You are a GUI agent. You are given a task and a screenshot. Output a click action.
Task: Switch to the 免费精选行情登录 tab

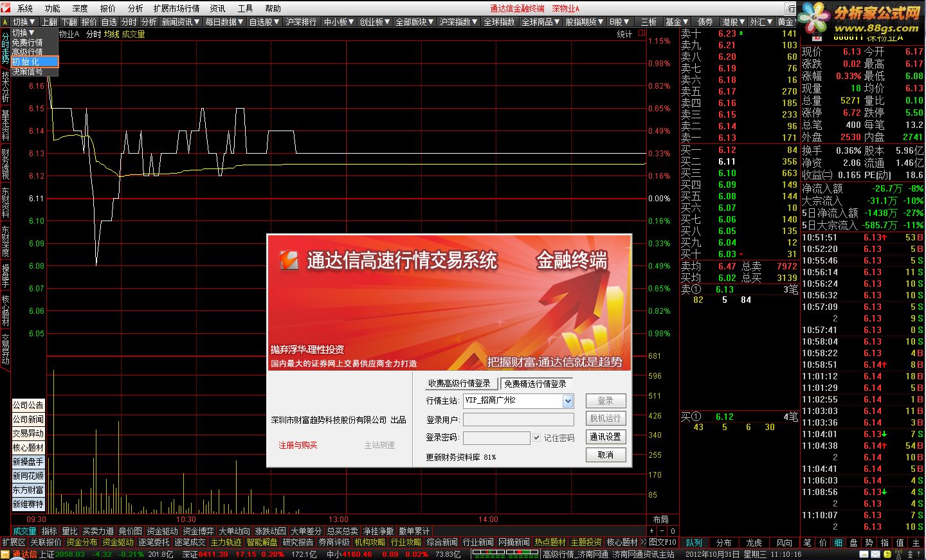click(x=535, y=384)
